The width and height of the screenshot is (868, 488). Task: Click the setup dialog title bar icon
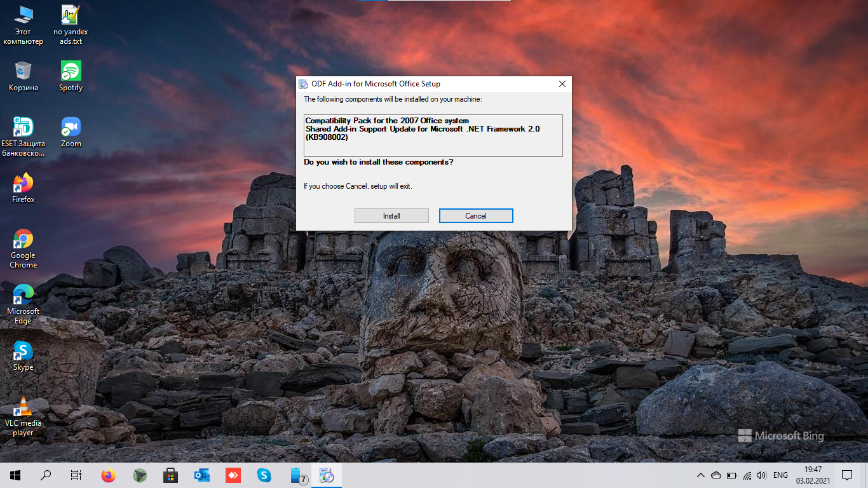pyautogui.click(x=304, y=84)
